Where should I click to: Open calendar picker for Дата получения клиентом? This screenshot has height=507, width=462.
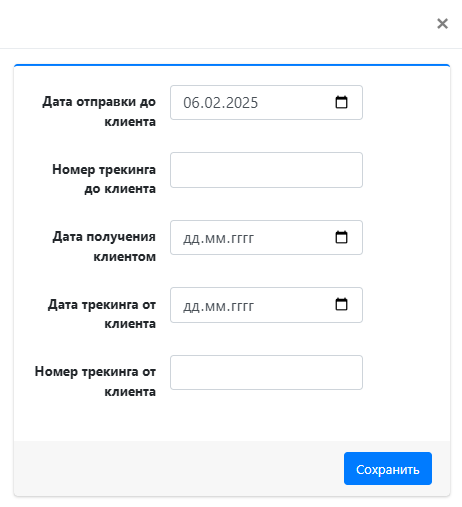click(x=341, y=237)
